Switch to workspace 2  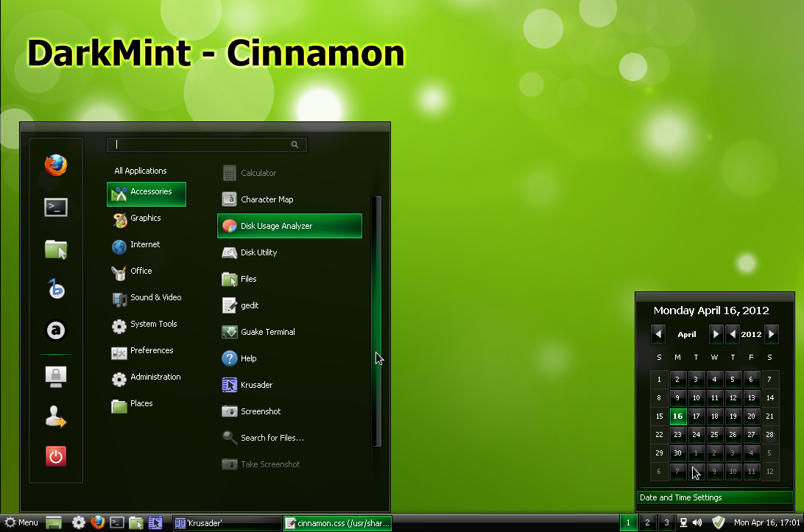pos(648,522)
